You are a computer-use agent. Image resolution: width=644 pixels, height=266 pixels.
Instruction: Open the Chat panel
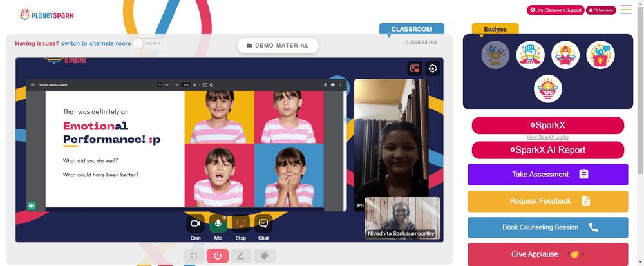(263, 223)
